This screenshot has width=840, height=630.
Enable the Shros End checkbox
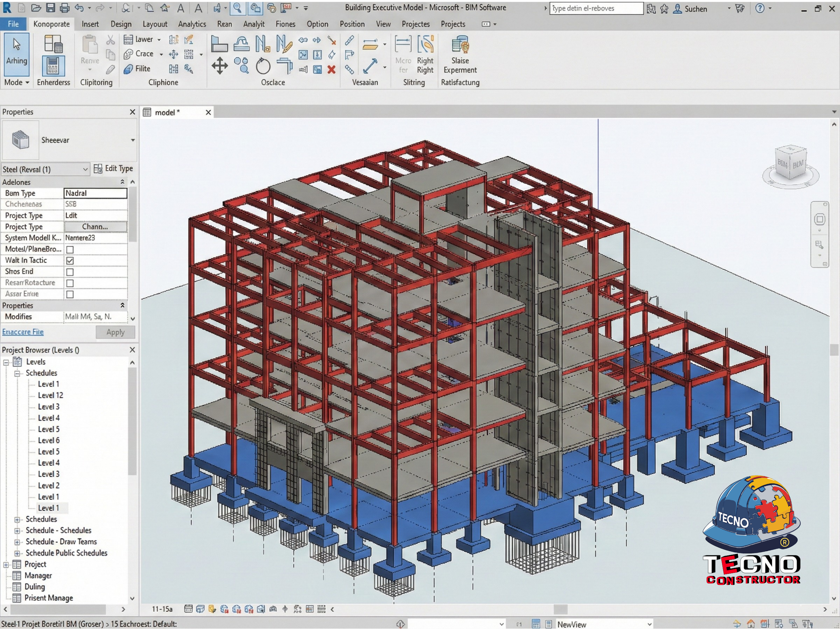tap(70, 272)
